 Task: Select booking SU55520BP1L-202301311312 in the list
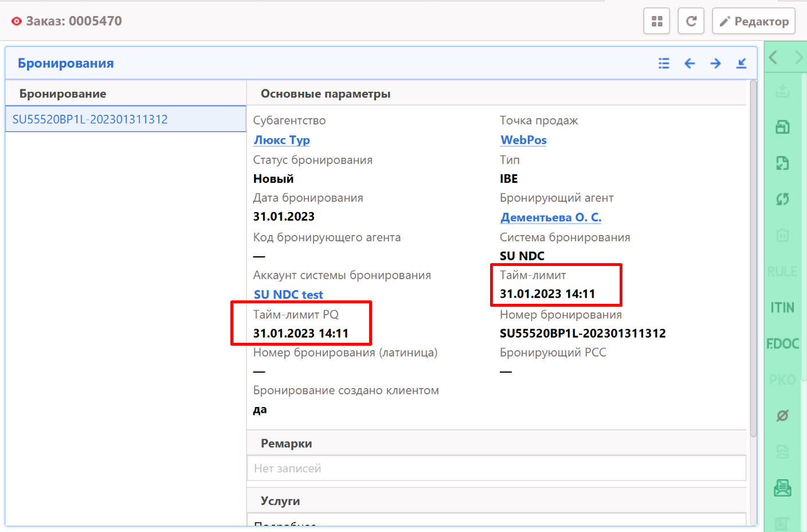[x=90, y=119]
